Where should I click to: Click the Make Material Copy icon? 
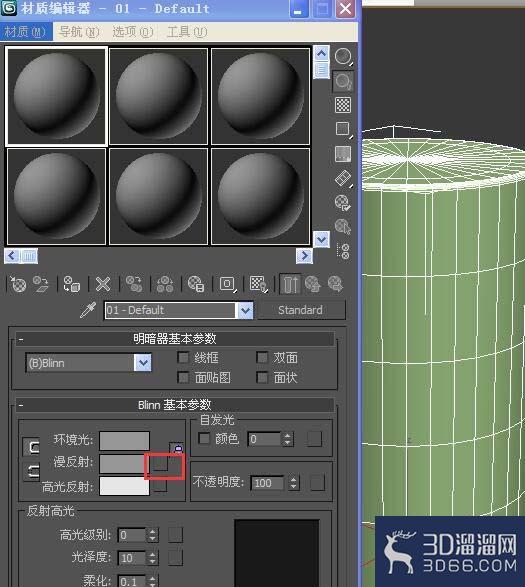[134, 284]
